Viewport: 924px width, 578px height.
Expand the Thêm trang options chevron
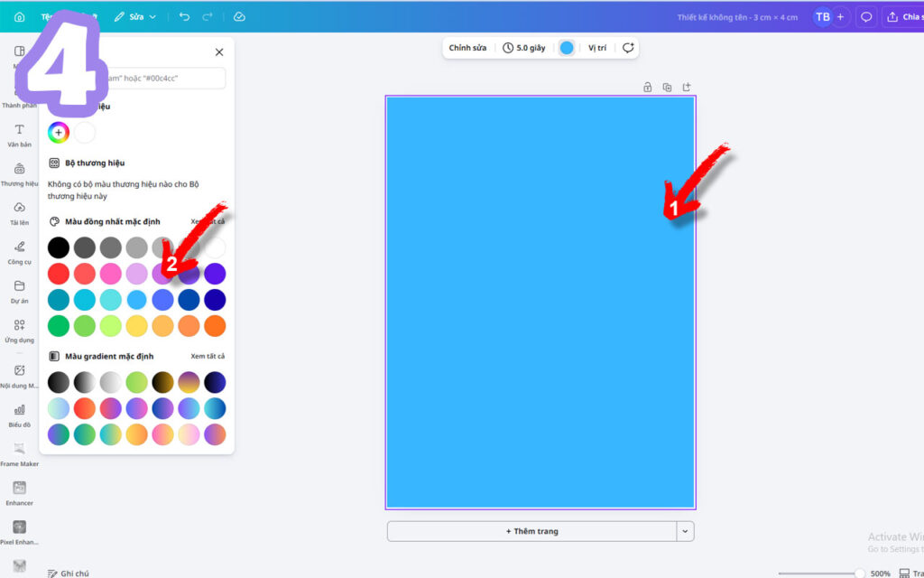(x=685, y=531)
